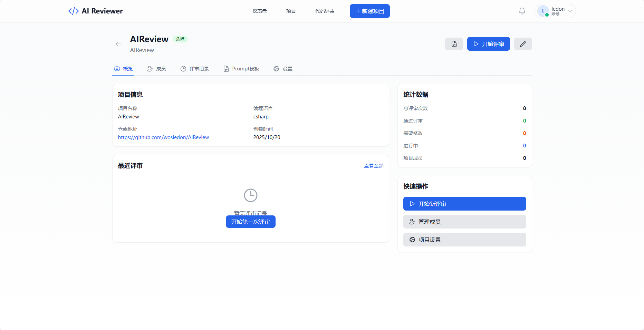Open the notifications bell
The height and width of the screenshot is (330, 644).
522,11
